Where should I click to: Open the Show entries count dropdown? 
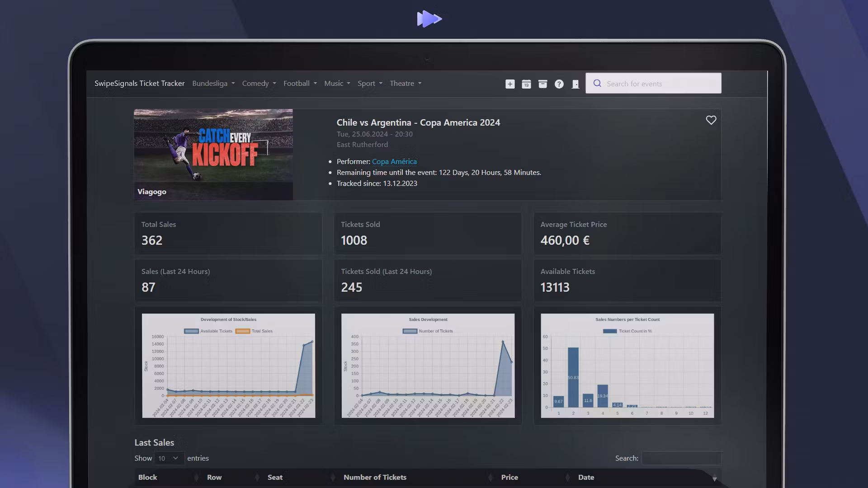[x=169, y=458]
